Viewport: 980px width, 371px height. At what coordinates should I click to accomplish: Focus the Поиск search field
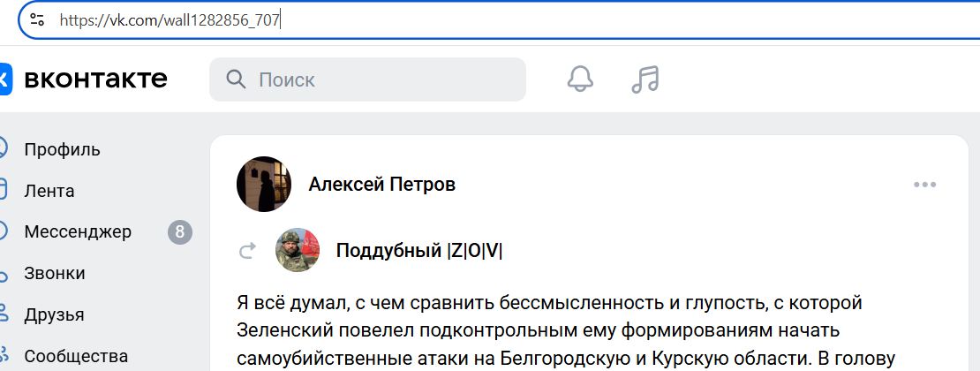click(380, 80)
